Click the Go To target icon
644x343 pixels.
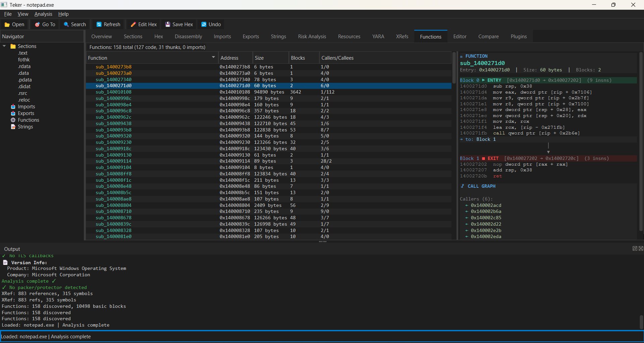click(38, 24)
